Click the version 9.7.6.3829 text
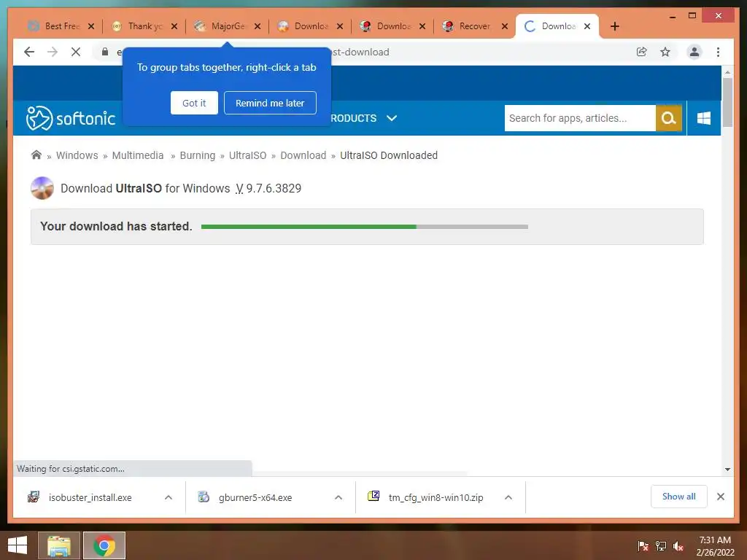This screenshot has width=747, height=560. point(274,189)
